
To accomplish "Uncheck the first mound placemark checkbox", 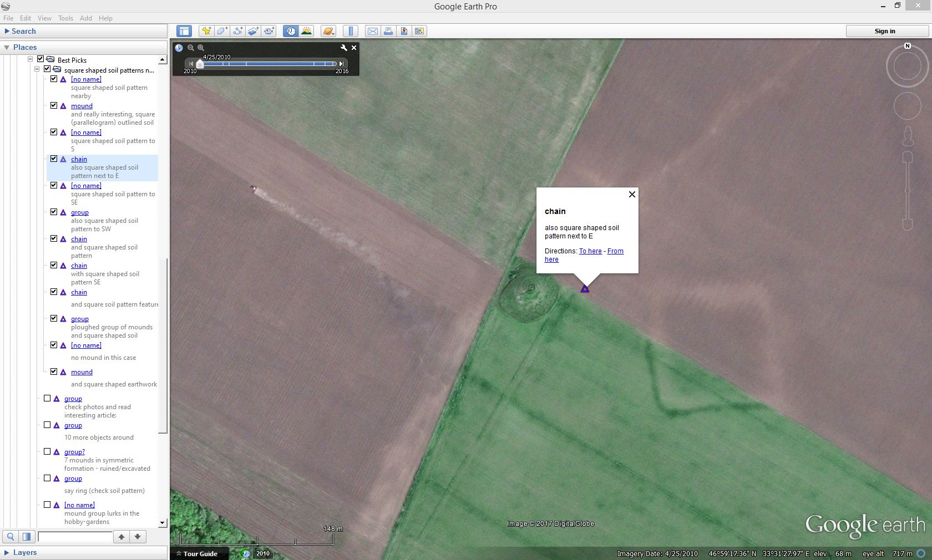I will (54, 105).
